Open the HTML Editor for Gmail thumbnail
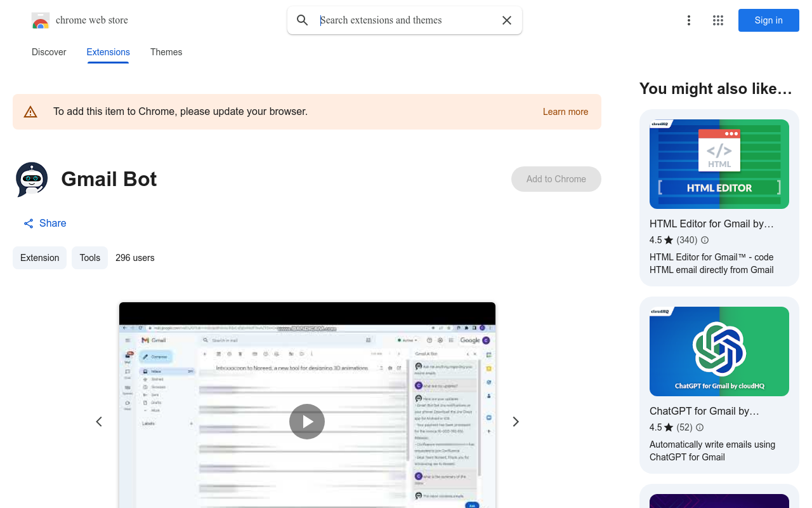Screen dimensions: 812x508 (719, 164)
